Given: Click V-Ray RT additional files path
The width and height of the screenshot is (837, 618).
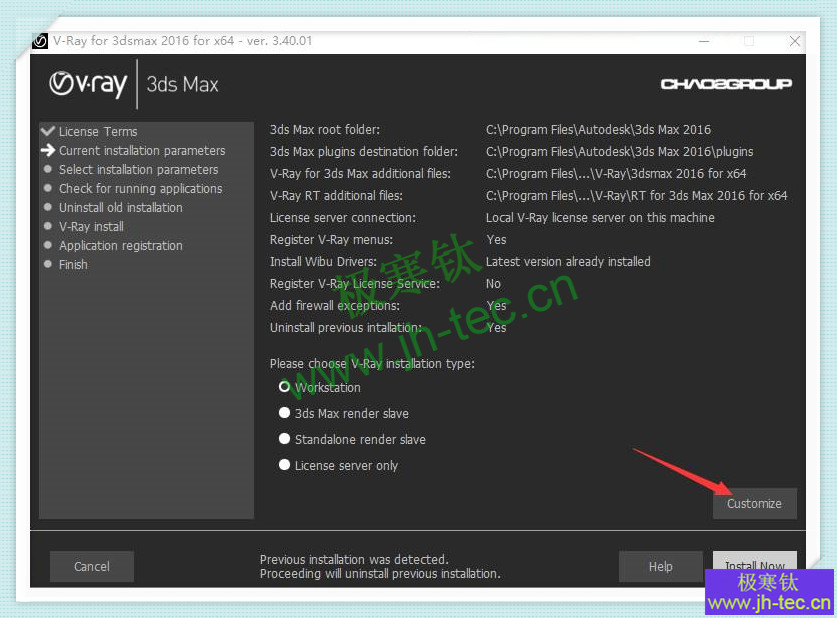Looking at the screenshot, I should 636,195.
